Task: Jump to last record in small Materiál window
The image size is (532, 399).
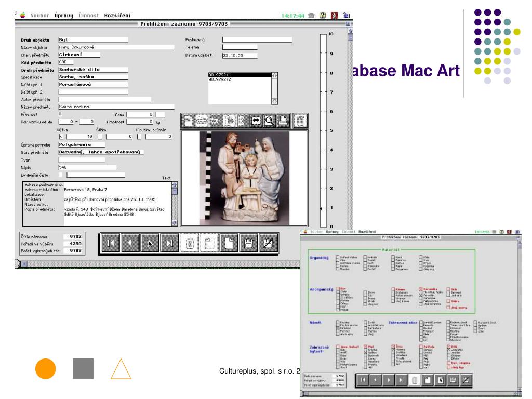Action: (x=402, y=380)
